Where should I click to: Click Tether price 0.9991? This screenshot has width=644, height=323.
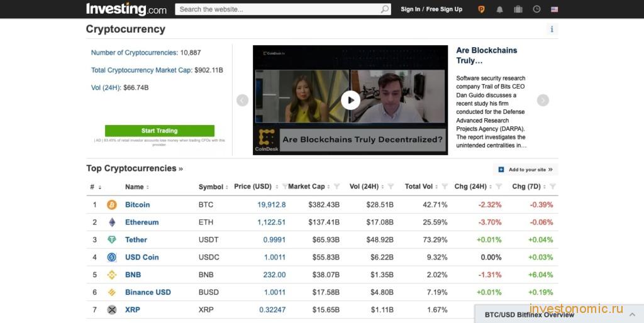[x=274, y=239]
